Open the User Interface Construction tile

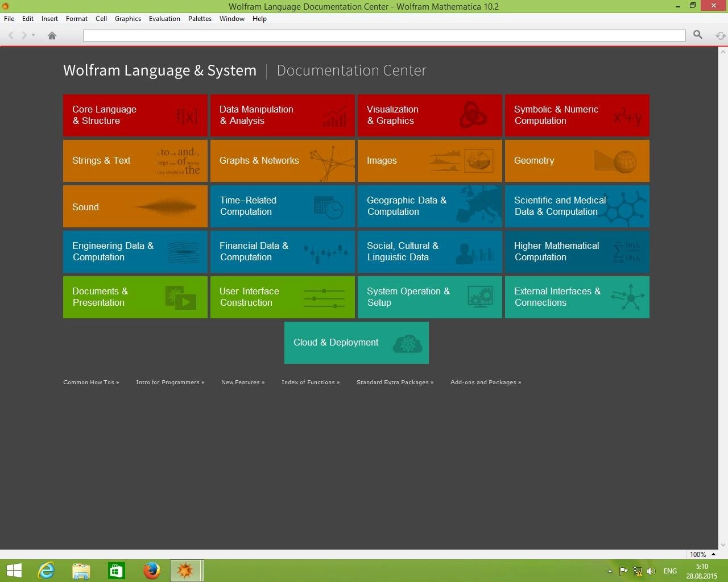pos(283,297)
